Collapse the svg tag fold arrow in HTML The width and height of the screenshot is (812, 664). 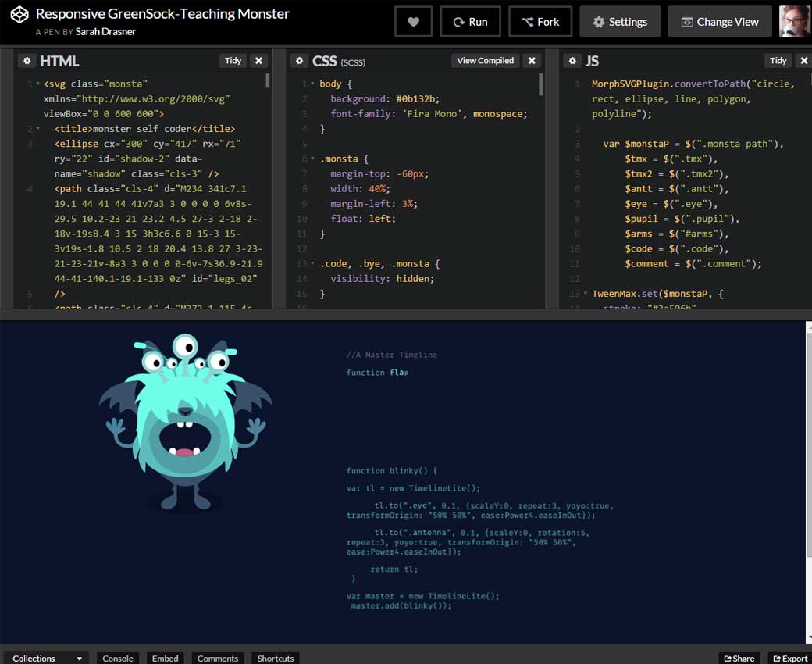coord(37,84)
